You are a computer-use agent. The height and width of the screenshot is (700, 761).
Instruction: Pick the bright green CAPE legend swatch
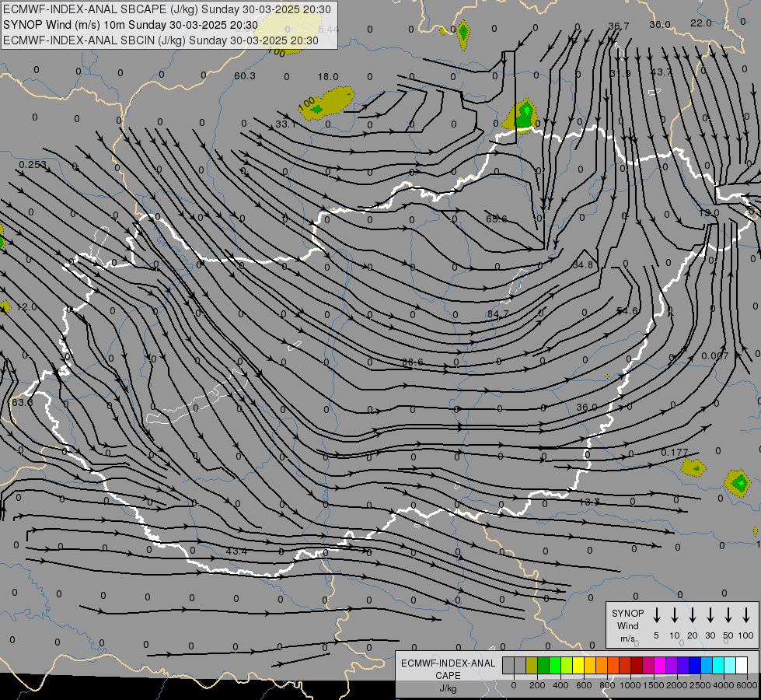555,666
